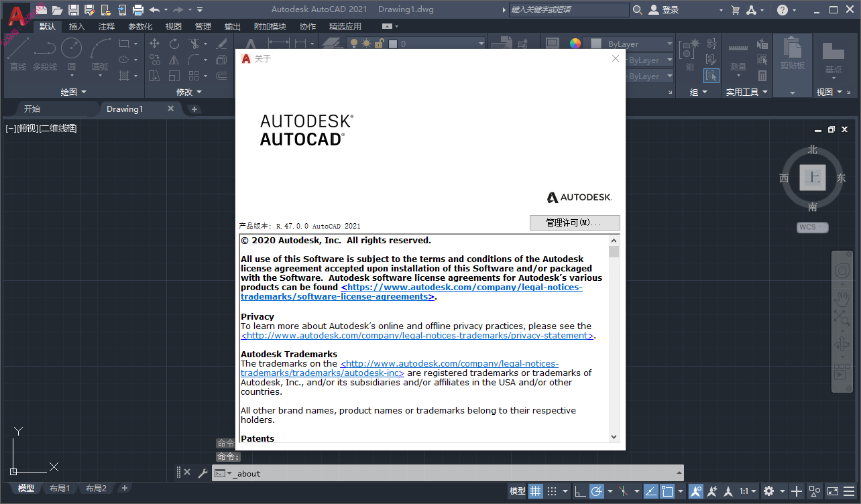Click the New drawing icon in quick access
This screenshot has width=861, height=504.
tap(42, 9)
